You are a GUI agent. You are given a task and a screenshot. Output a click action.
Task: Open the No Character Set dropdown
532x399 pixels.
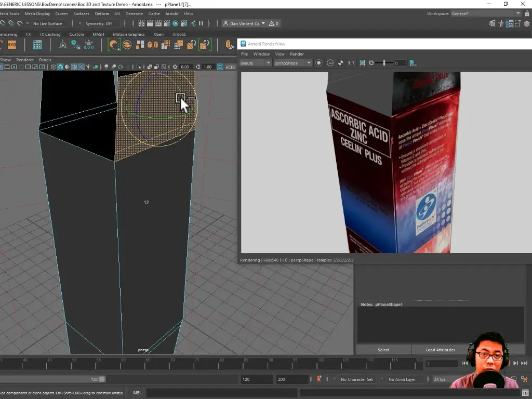tap(357, 379)
